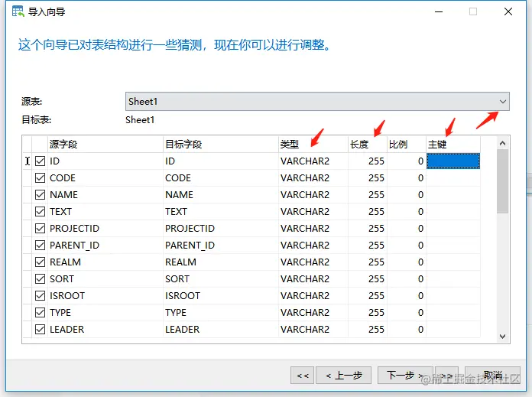This screenshot has height=397, width=532.
Task: Close the Import Wizard window
Action: pyautogui.click(x=508, y=11)
